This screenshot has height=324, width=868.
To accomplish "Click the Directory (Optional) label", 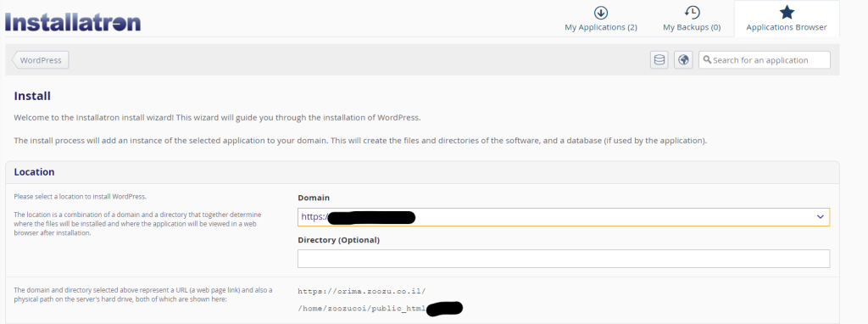I will 339,240.
